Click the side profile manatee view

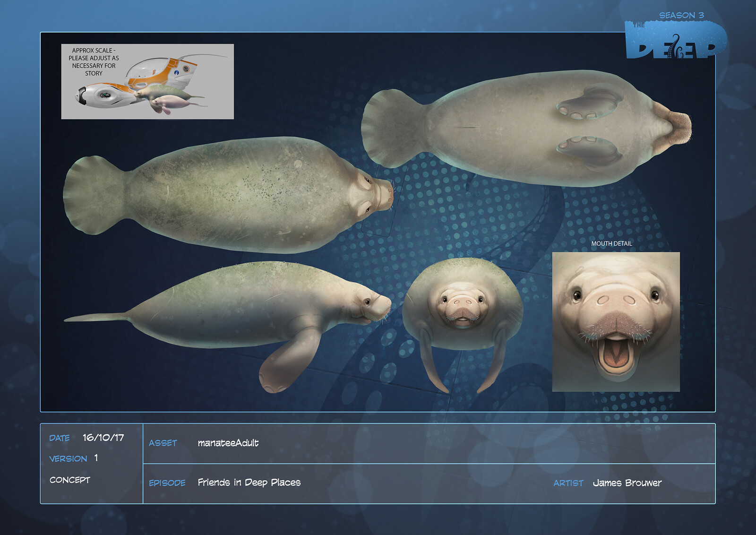228,326
